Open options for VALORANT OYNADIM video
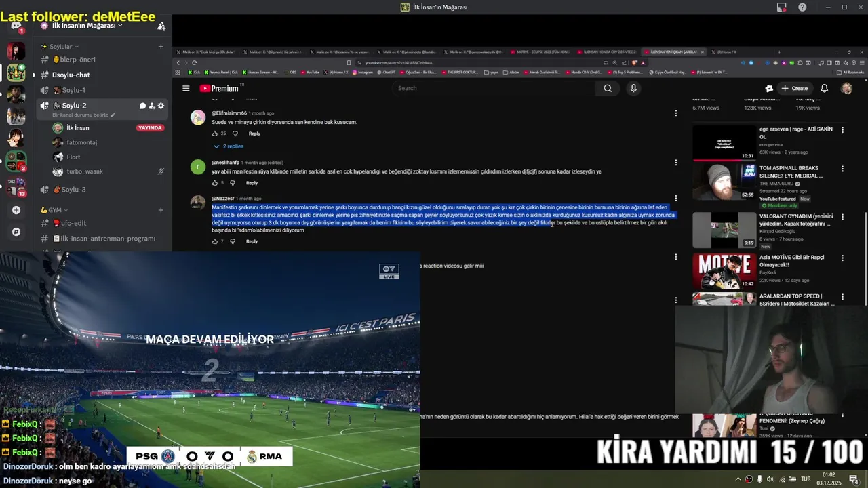The image size is (868, 488). coord(843,217)
